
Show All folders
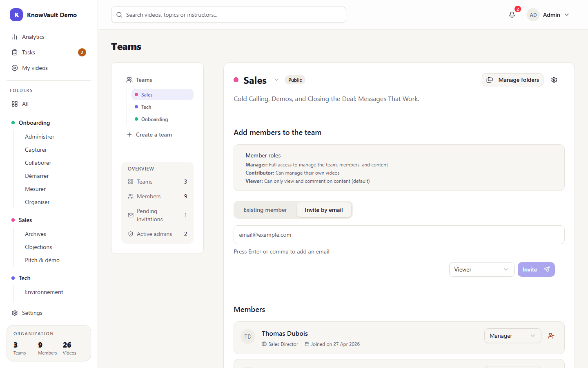(x=49, y=104)
